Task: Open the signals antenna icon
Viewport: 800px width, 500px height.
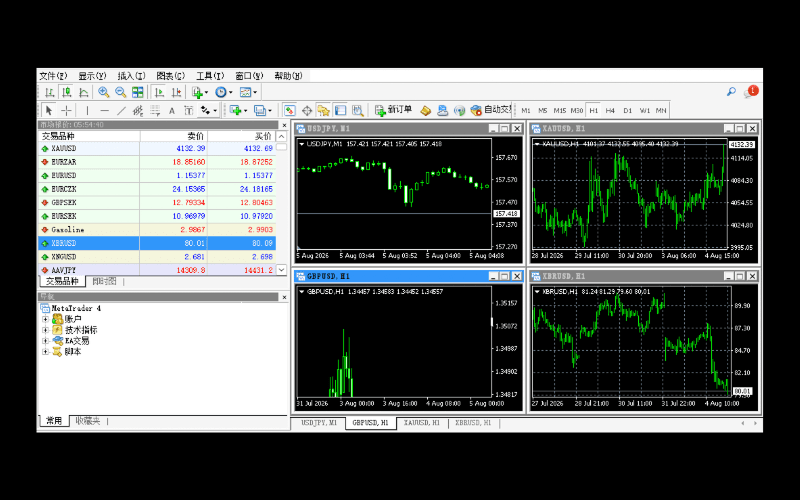Action: pos(460,110)
